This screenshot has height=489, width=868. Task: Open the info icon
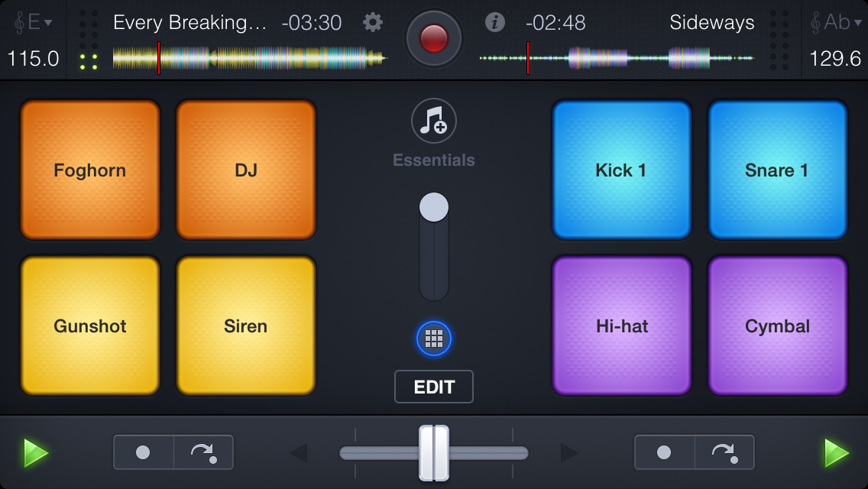point(495,22)
